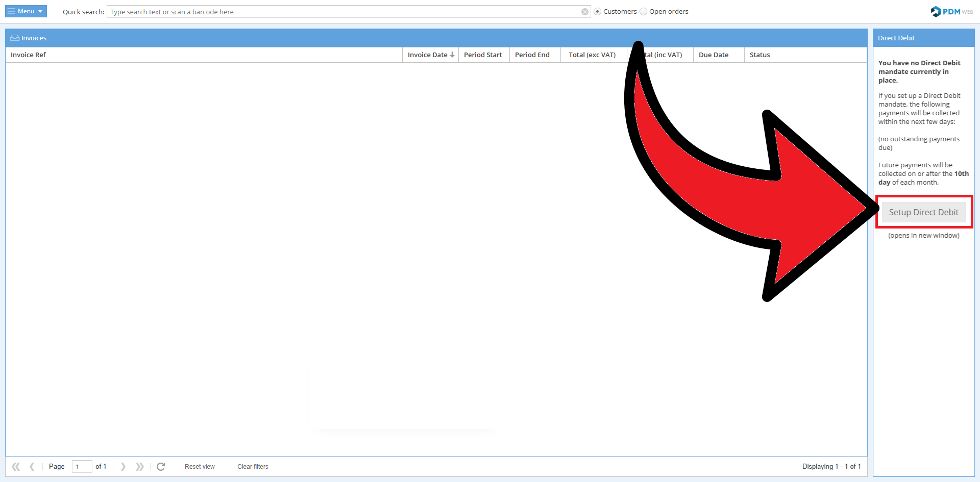
Task: Click Reset view
Action: click(x=200, y=467)
